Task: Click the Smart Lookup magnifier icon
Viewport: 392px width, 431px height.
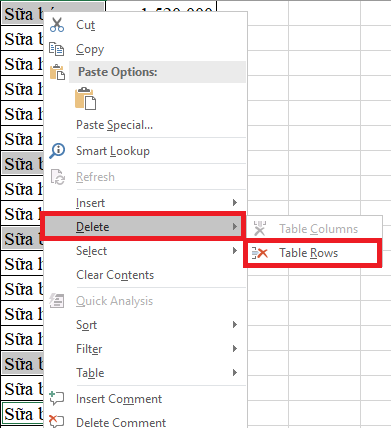Action: click(x=57, y=151)
